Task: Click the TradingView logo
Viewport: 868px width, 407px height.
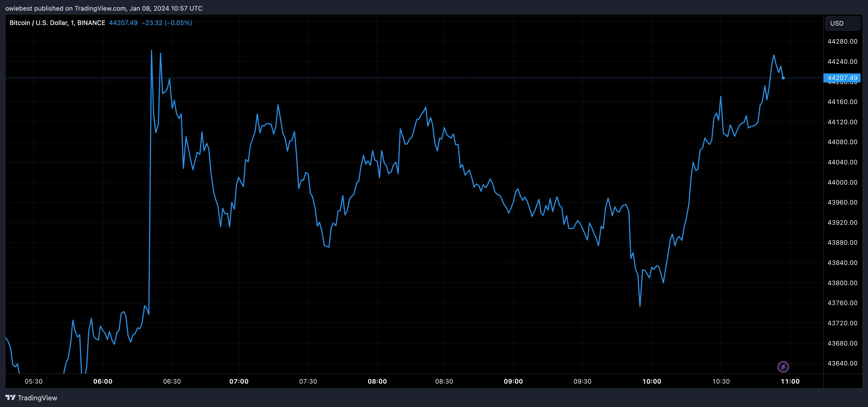Action: click(32, 398)
